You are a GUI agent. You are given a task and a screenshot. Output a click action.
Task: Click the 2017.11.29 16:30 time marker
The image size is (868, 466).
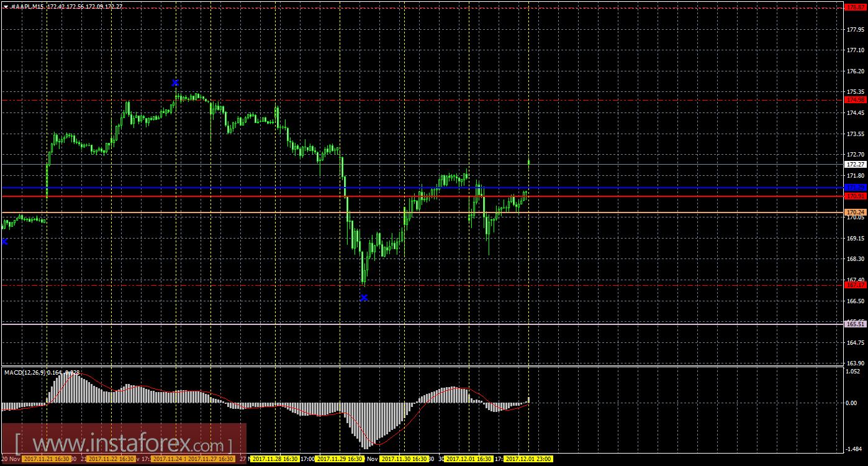click(x=340, y=459)
